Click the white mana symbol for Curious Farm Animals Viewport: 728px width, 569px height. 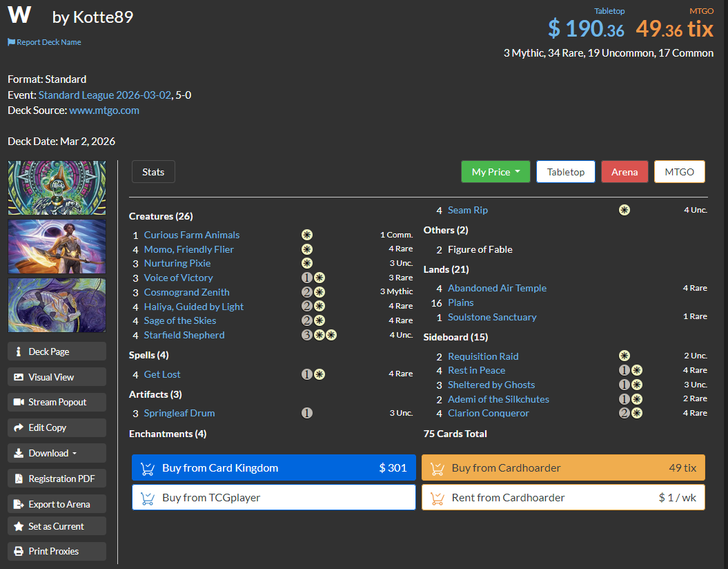[307, 235]
